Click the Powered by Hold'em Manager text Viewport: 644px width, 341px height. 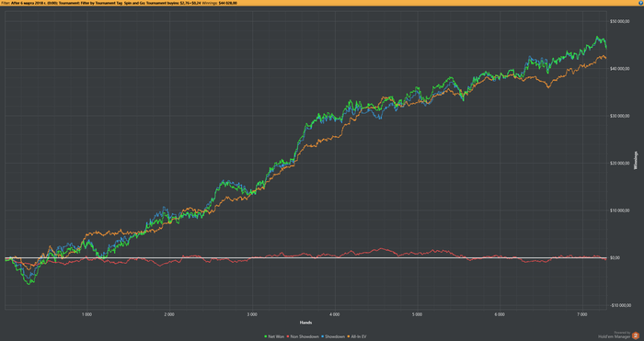614,335
